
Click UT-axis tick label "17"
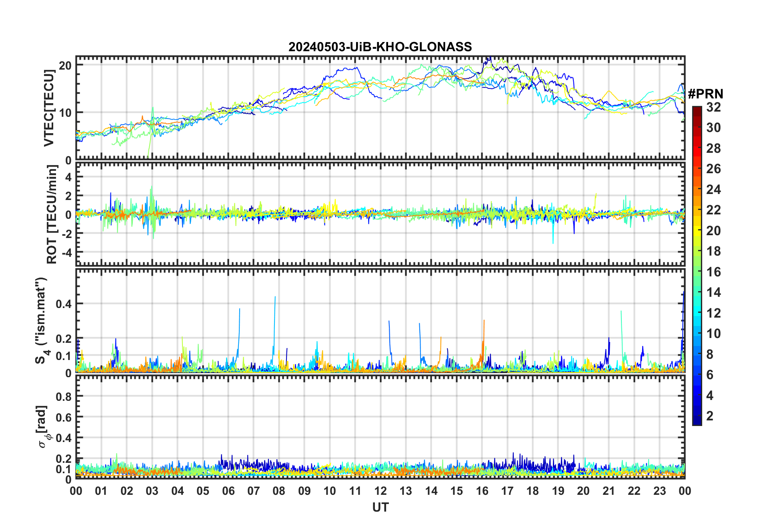pyautogui.click(x=507, y=491)
